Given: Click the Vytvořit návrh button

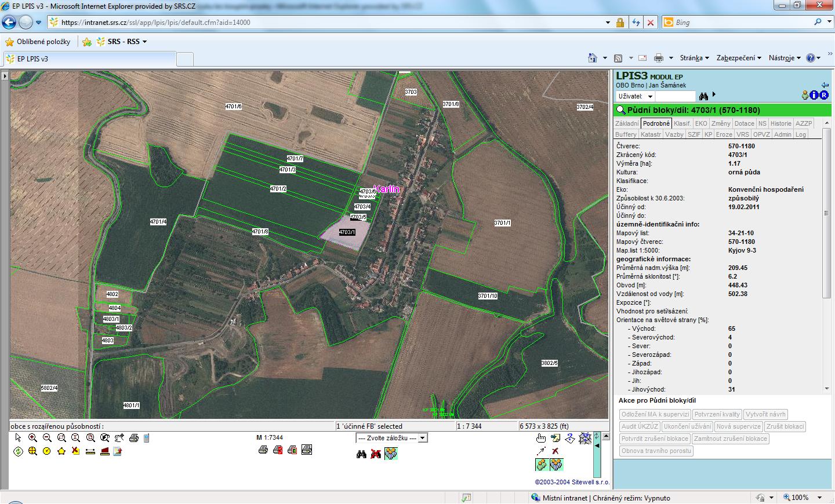Looking at the screenshot, I should coord(766,414).
